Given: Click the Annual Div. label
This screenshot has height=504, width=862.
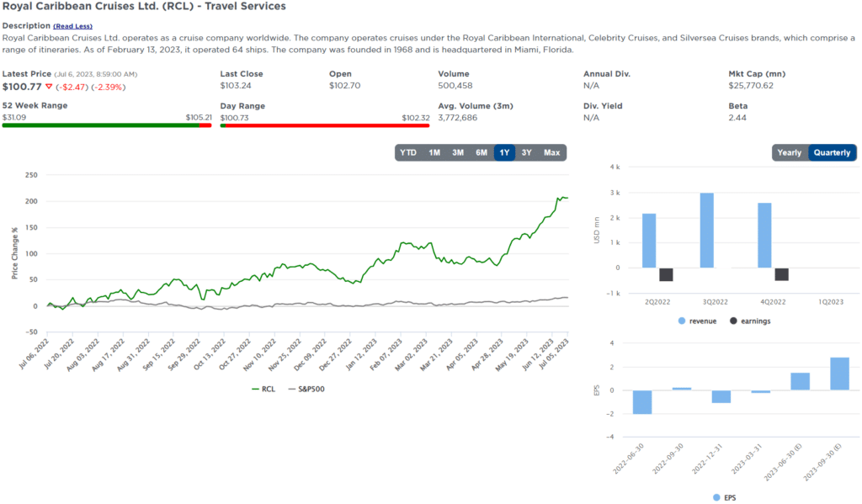Looking at the screenshot, I should tap(607, 74).
